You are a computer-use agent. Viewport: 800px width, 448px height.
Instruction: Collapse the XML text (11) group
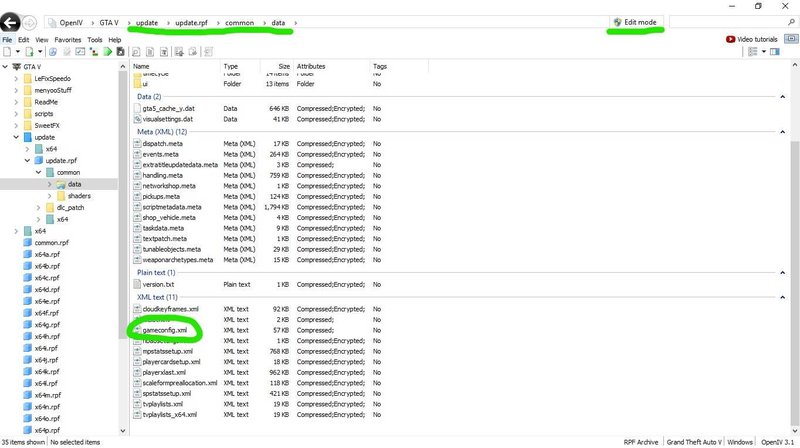(x=782, y=297)
